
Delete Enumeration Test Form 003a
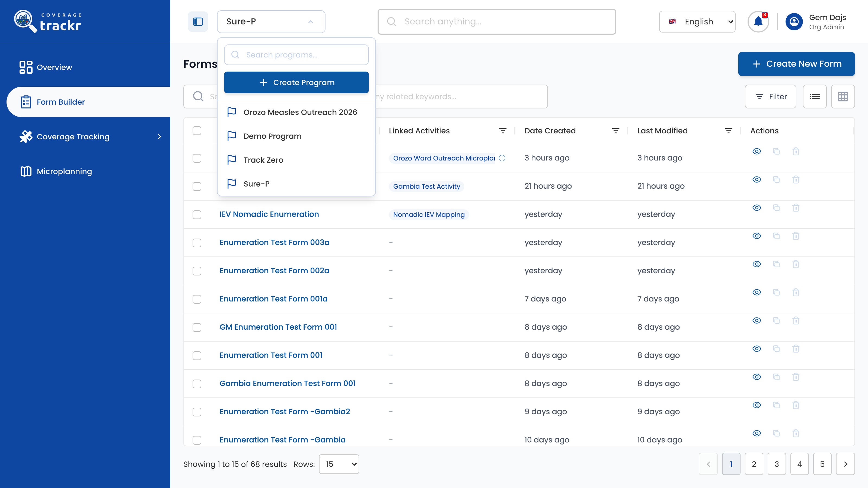[x=796, y=236]
